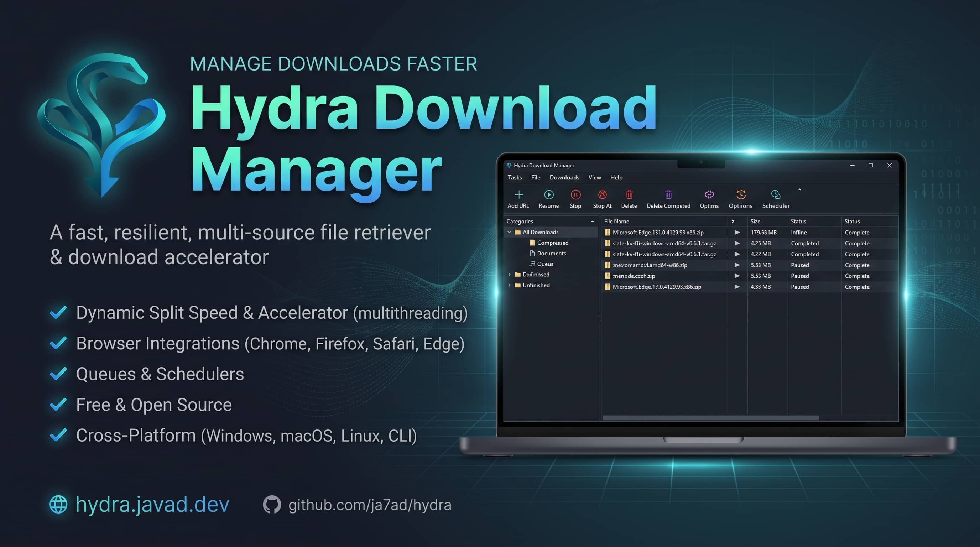Click archive icon beside Microsoft.Edge.131.0.4129.93.x86.zip

pos(608,232)
